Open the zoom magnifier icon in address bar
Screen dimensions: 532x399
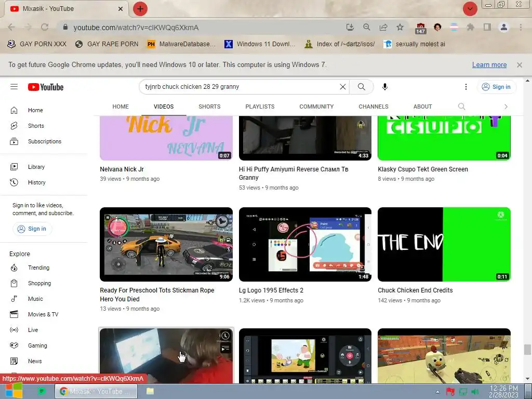(367, 28)
